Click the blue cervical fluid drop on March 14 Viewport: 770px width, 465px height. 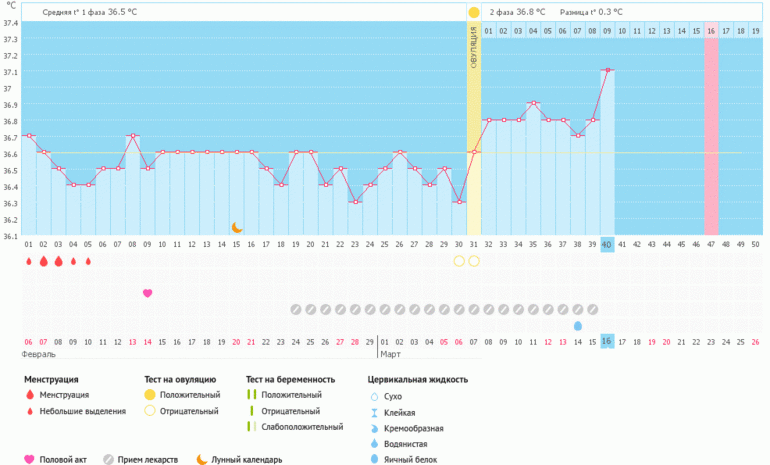pos(578,326)
